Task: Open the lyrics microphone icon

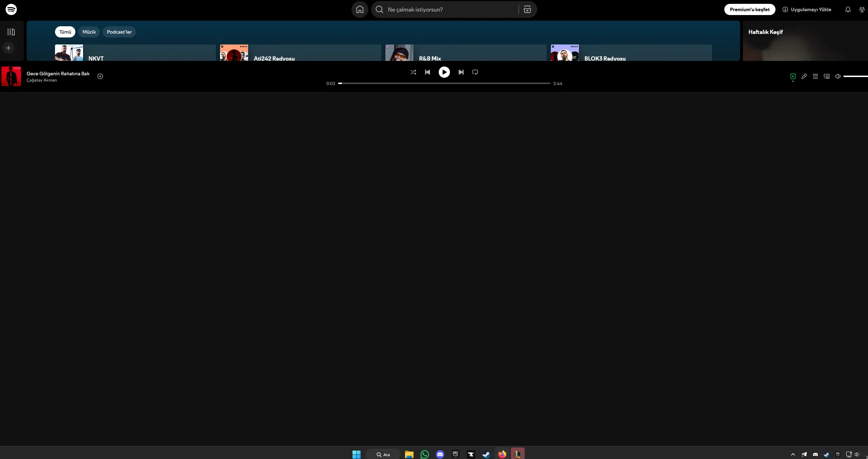Action: 804,76
